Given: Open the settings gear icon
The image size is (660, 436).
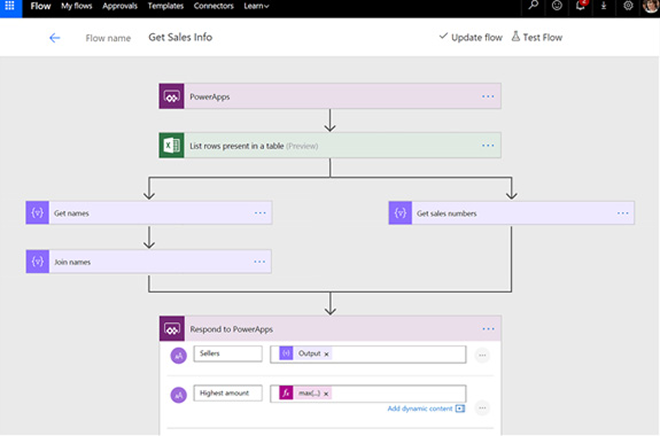Looking at the screenshot, I should point(628,6).
